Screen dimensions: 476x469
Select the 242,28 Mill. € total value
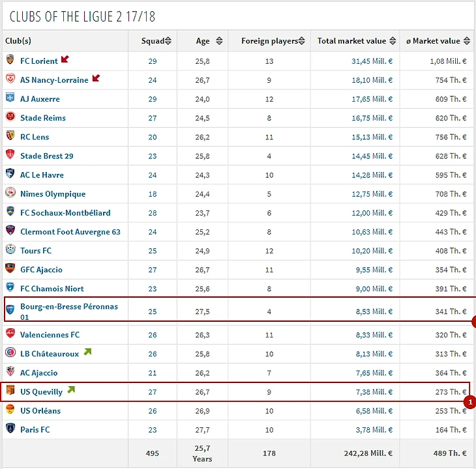click(368, 453)
